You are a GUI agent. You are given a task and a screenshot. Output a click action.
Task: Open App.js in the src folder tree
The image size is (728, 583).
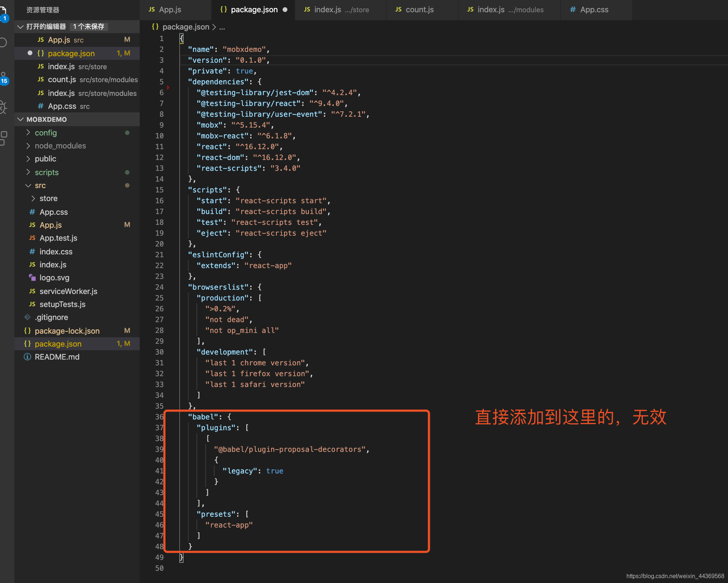(77, 225)
